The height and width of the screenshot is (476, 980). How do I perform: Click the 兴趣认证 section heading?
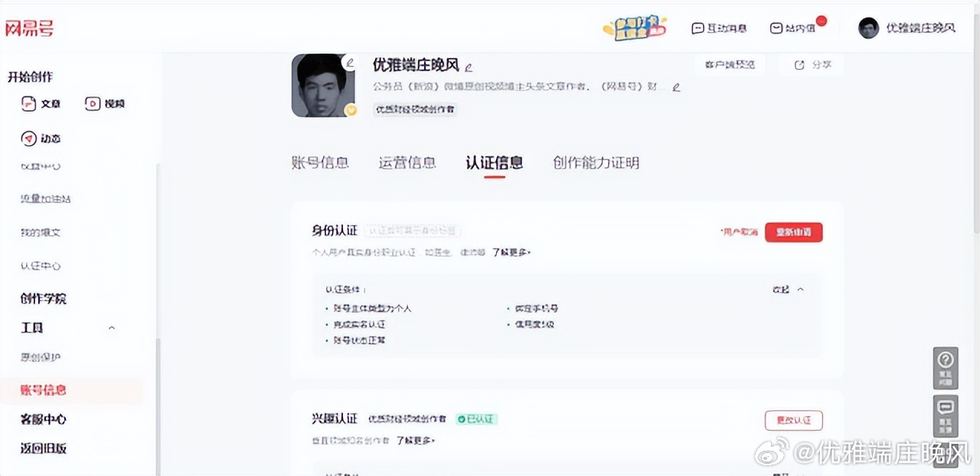(335, 419)
